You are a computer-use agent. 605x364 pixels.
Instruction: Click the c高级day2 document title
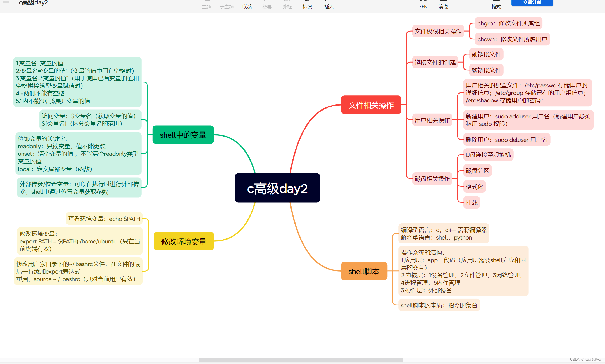pyautogui.click(x=33, y=3)
